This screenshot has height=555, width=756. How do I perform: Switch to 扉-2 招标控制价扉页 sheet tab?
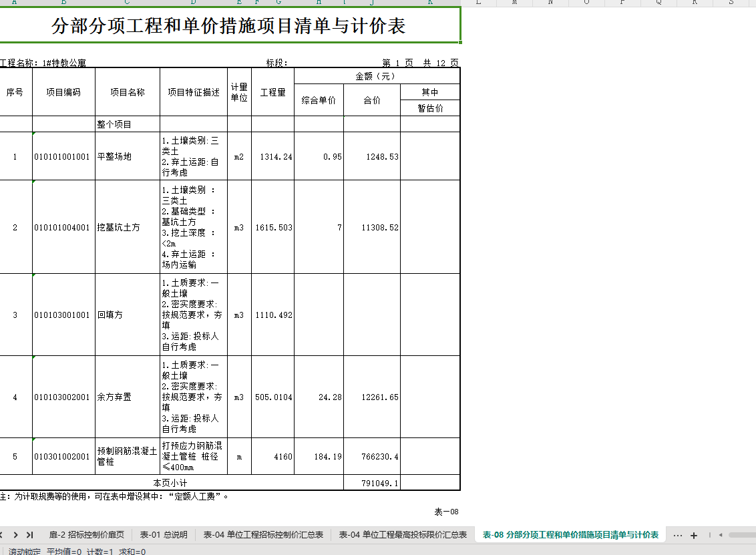(86, 535)
